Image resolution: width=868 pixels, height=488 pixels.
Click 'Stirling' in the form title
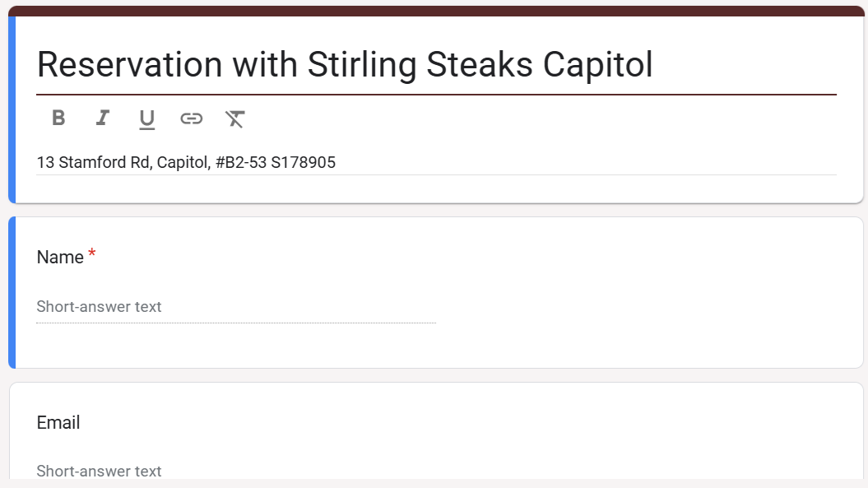pos(361,65)
